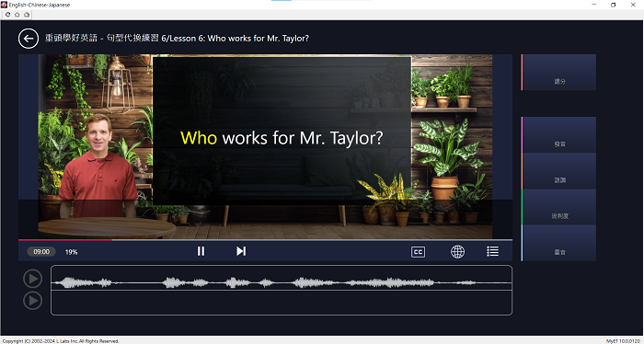
Task: Open the sentence list icon
Action: point(492,251)
